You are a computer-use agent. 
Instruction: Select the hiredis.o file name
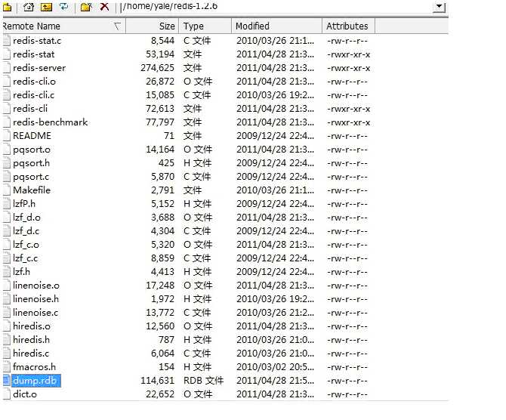tap(32, 326)
